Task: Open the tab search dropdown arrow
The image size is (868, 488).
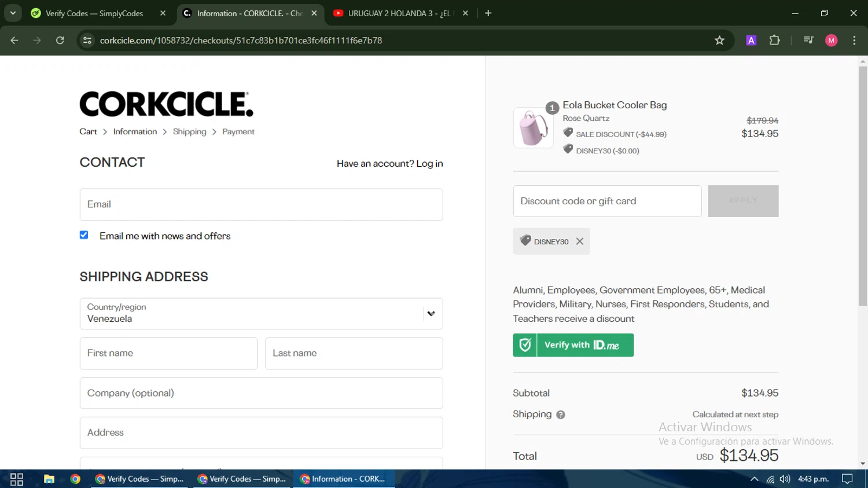Action: pos(13,13)
